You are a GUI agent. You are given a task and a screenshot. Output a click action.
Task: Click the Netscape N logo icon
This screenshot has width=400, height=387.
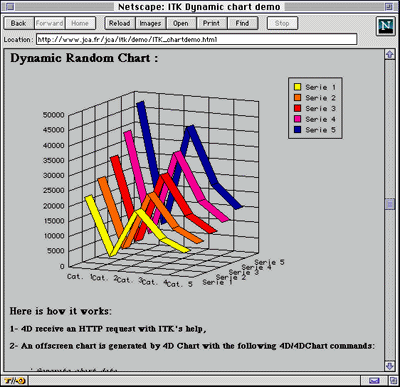tap(386, 26)
